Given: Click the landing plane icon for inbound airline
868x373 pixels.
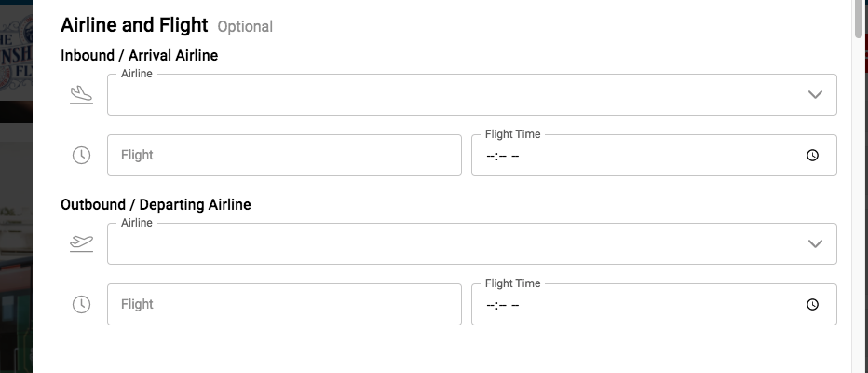Looking at the screenshot, I should pos(82,94).
